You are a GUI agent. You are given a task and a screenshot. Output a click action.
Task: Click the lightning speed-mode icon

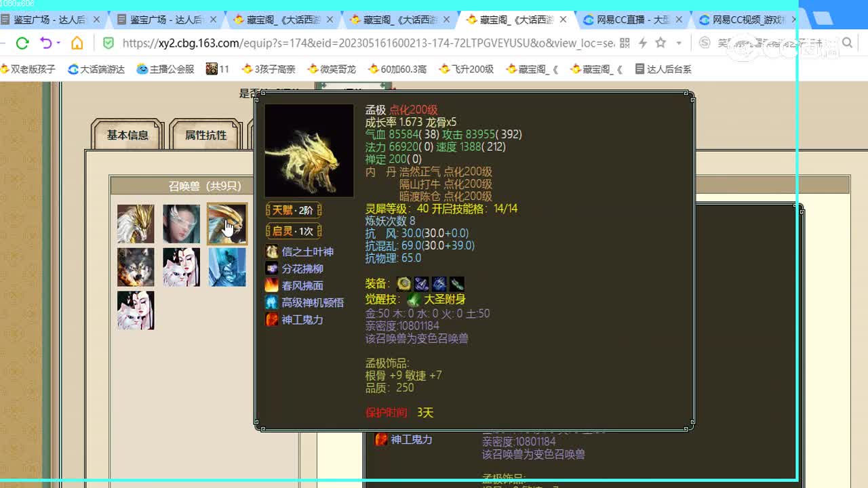(x=643, y=43)
